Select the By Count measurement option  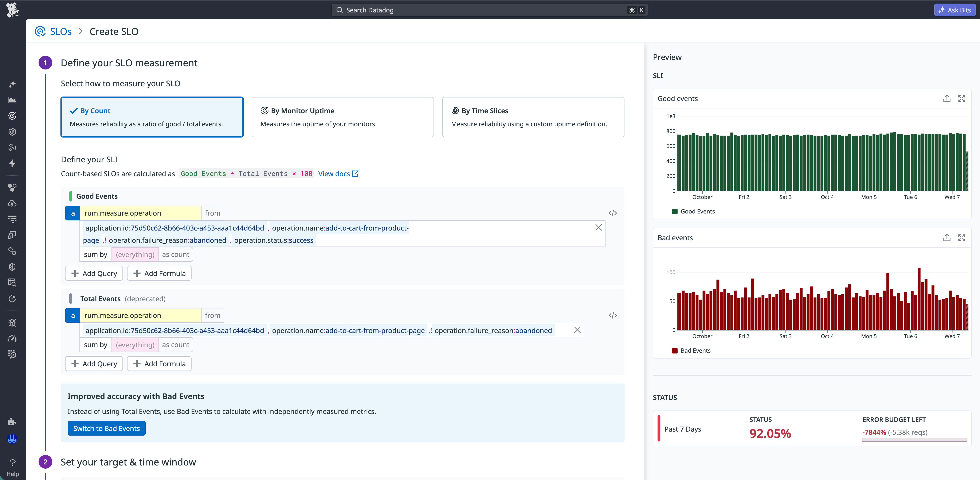pos(152,117)
